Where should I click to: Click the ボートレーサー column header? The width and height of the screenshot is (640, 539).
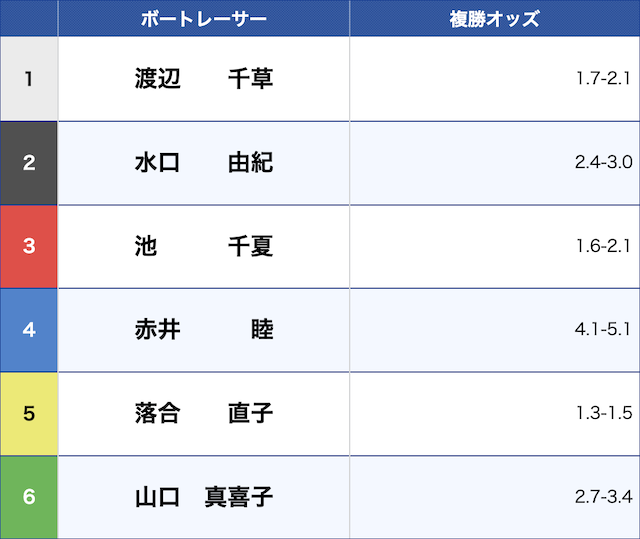pos(203,18)
